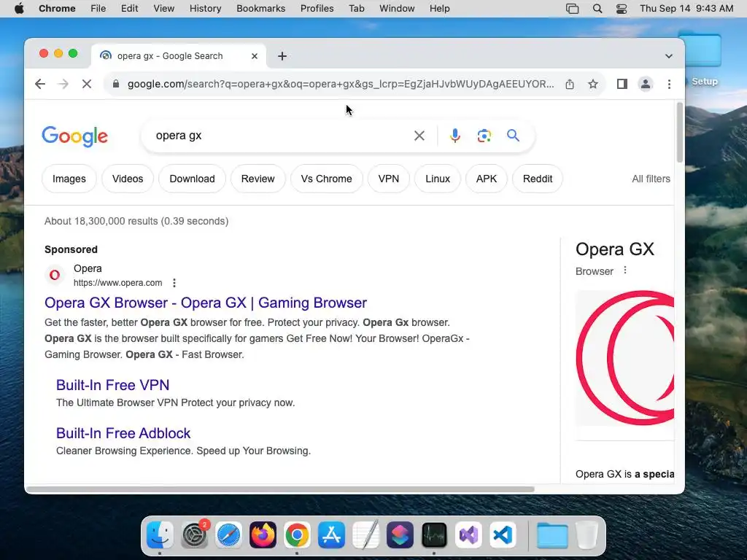Screen dimensions: 747x560
Task: Select the Vs Chrome filter chip
Action: point(326,179)
